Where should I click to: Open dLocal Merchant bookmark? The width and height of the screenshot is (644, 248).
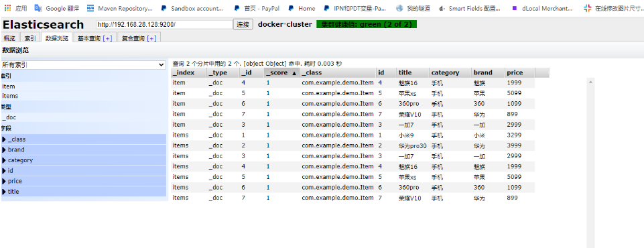point(542,8)
